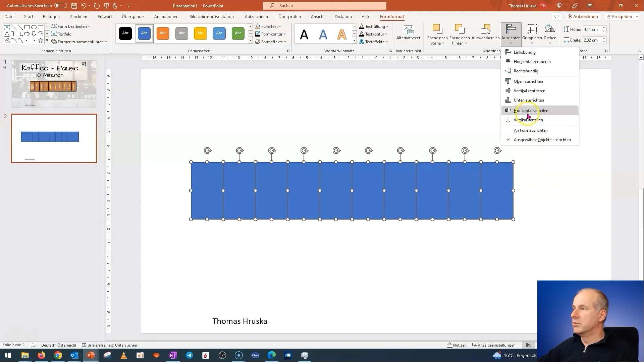
Task: Click Anzeigeeinstellungen in status bar
Action: click(494, 345)
